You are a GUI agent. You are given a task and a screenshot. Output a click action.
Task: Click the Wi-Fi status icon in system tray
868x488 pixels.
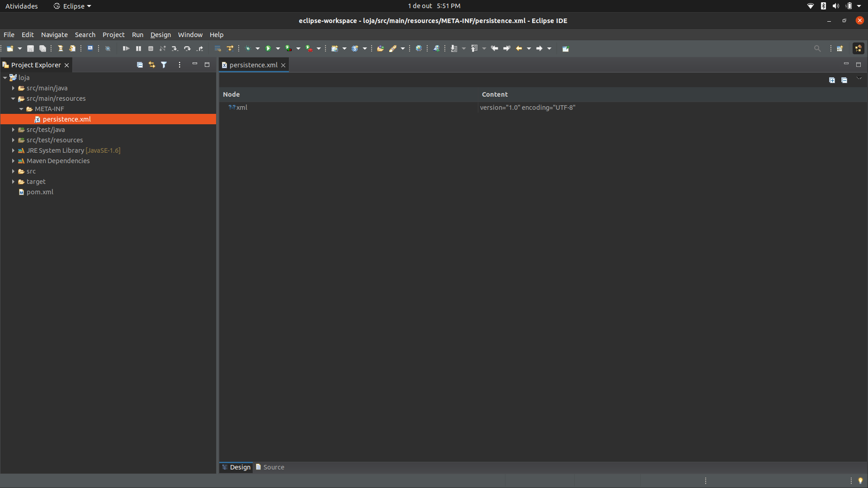pyautogui.click(x=810, y=6)
